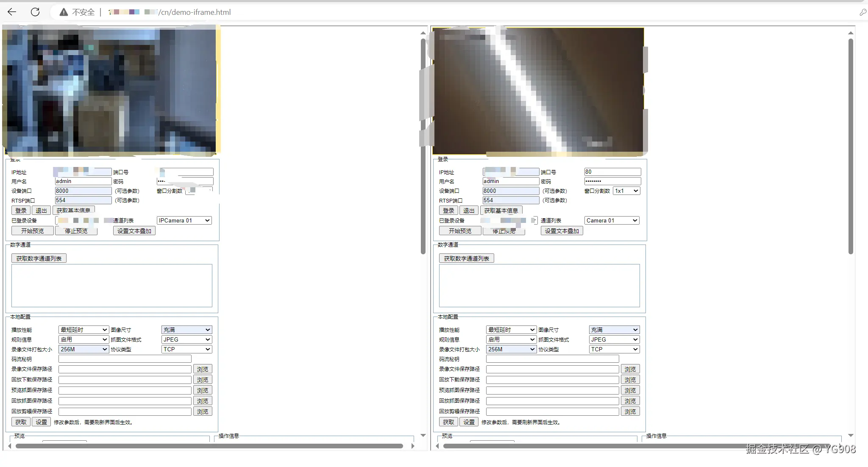
Task: Click the right panel port number field
Action: click(612, 172)
